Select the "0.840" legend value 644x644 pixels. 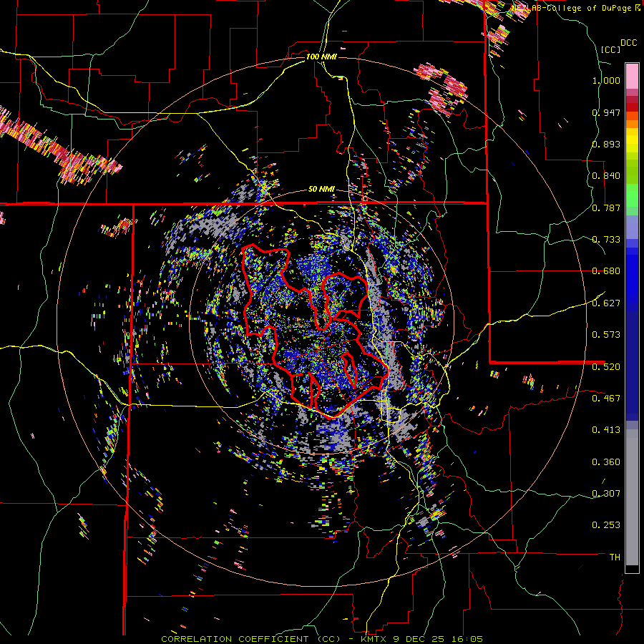coord(606,176)
